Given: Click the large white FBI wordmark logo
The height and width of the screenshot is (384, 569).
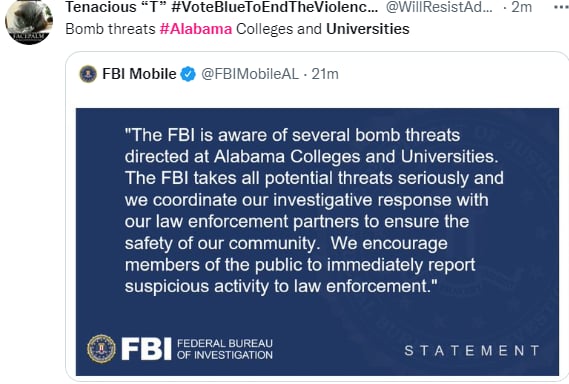Looking at the screenshot, I should [x=146, y=349].
